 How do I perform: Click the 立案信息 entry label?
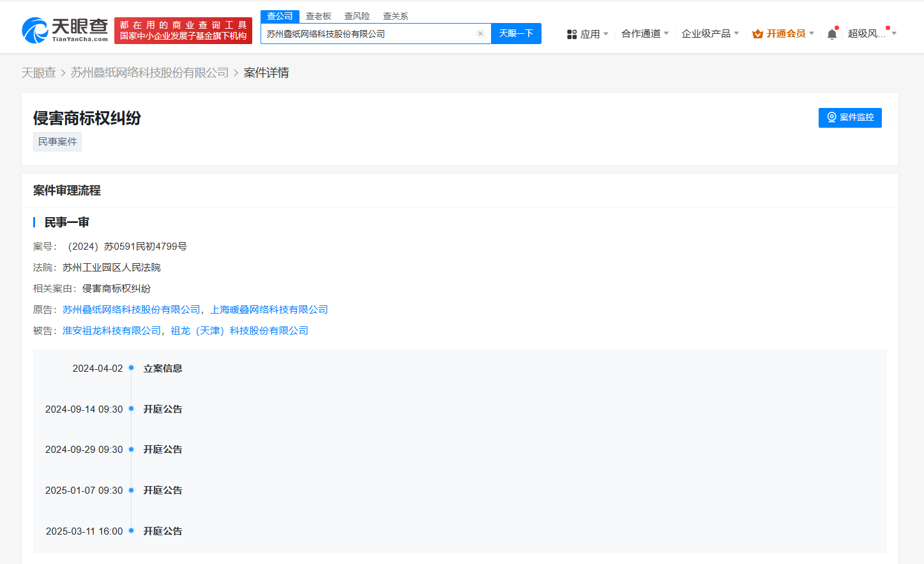point(163,369)
